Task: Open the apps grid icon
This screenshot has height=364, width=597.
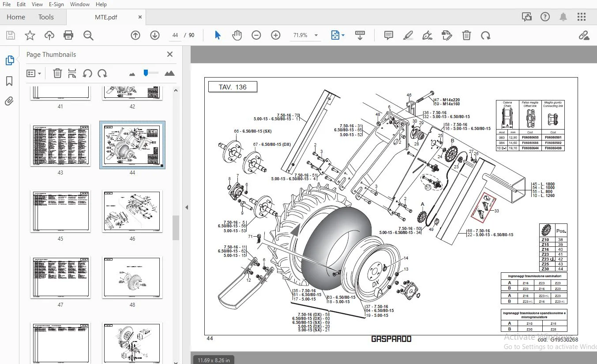Action: click(x=582, y=17)
